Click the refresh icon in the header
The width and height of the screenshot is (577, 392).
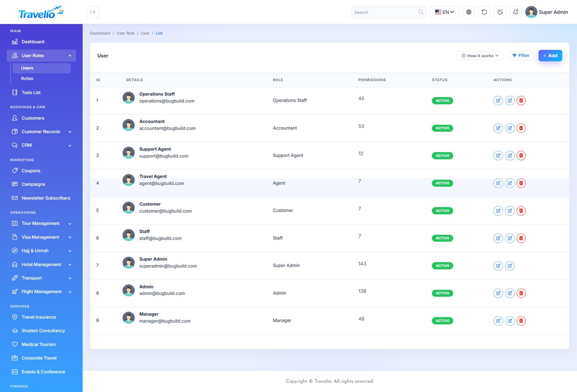point(484,12)
